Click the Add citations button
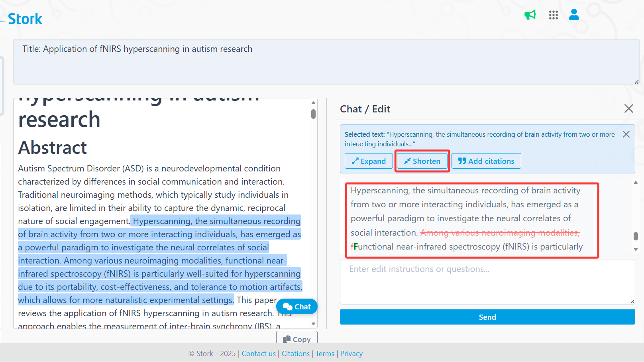This screenshot has height=362, width=644. [x=486, y=161]
